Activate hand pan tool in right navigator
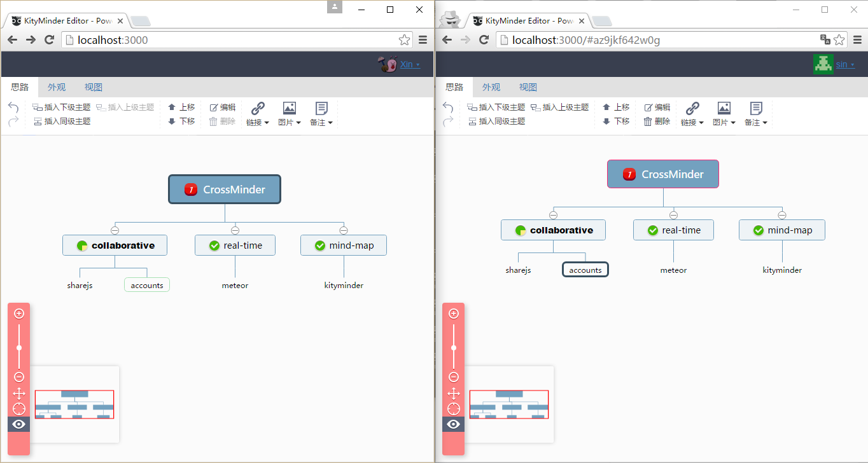 click(454, 393)
